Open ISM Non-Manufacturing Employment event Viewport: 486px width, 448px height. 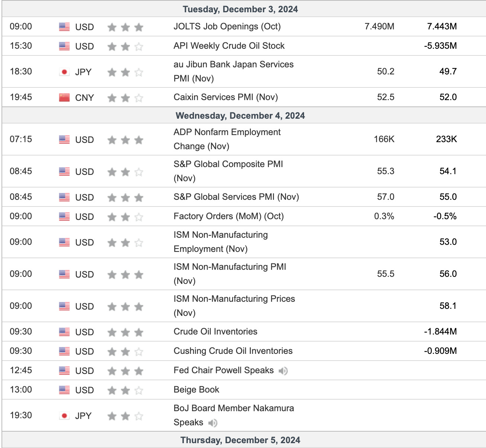coord(221,242)
